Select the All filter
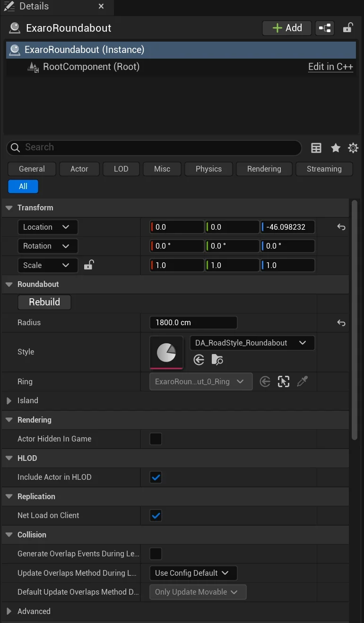The image size is (364, 623). 23,186
